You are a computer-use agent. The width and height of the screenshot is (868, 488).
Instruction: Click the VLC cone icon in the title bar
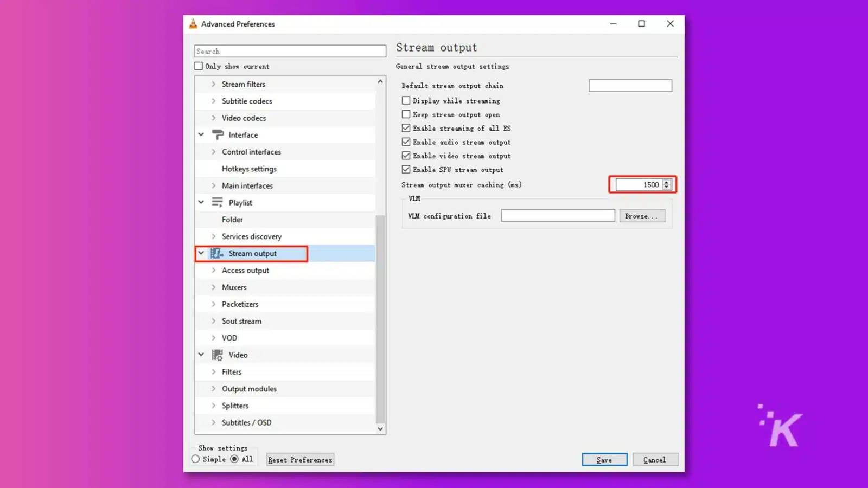[x=193, y=23]
